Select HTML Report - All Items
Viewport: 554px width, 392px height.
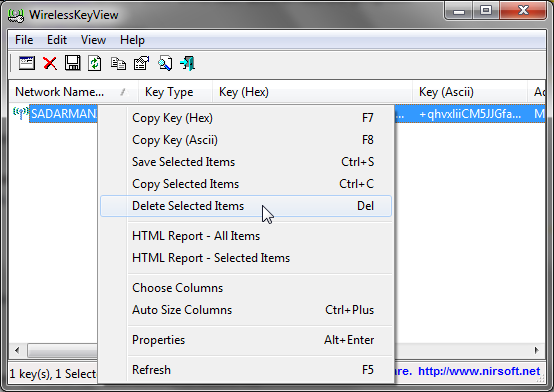click(246, 236)
